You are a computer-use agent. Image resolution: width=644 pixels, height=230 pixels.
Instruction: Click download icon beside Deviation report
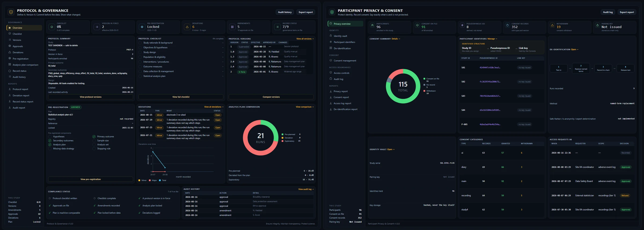10,95
